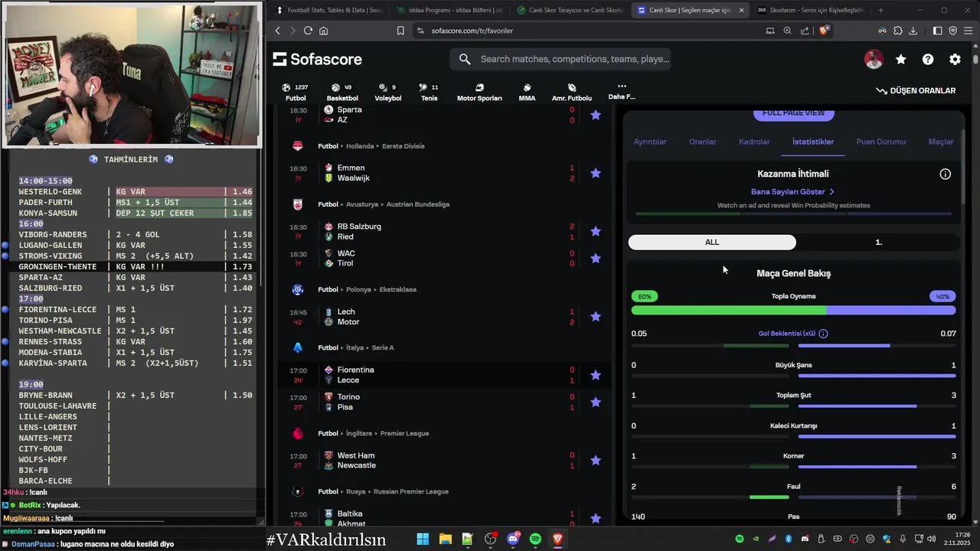Viewport: 980px width, 551px height.
Task: Open the browser home page
Action: 324,31
